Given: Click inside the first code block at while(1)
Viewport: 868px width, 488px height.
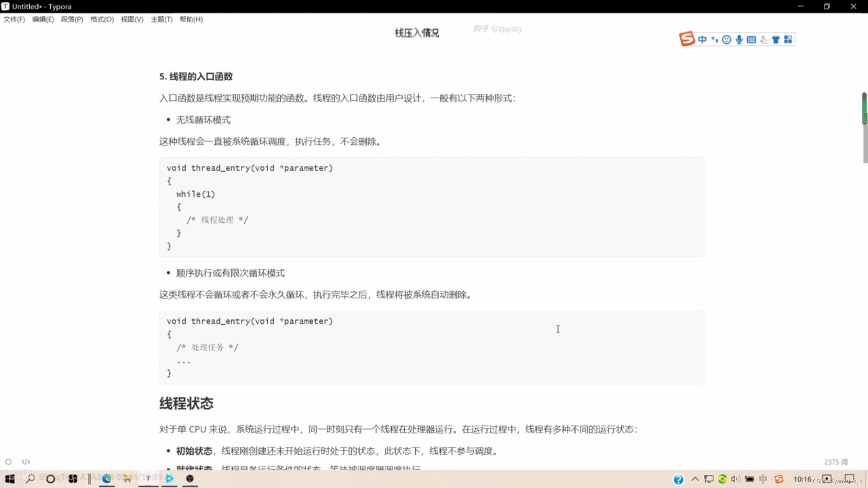Looking at the screenshot, I should point(196,194).
